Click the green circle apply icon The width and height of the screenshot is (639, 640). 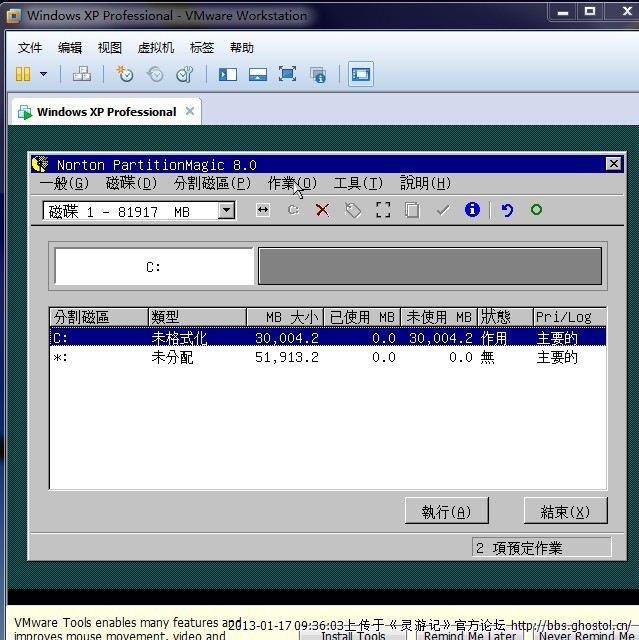click(536, 210)
